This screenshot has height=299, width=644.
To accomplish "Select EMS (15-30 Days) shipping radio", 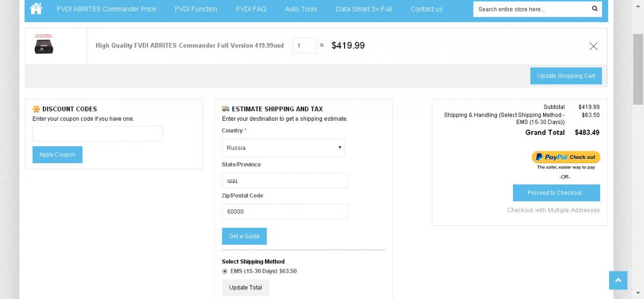I will [225, 271].
